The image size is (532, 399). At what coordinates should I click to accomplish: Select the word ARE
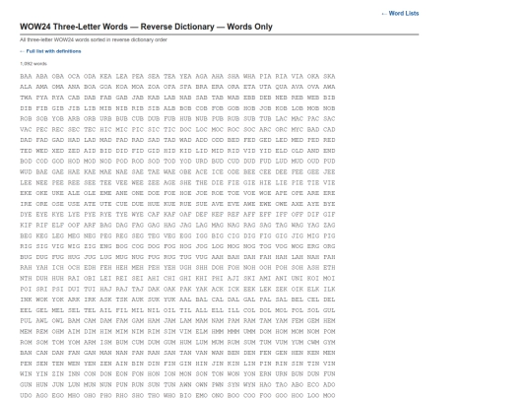click(x=313, y=193)
